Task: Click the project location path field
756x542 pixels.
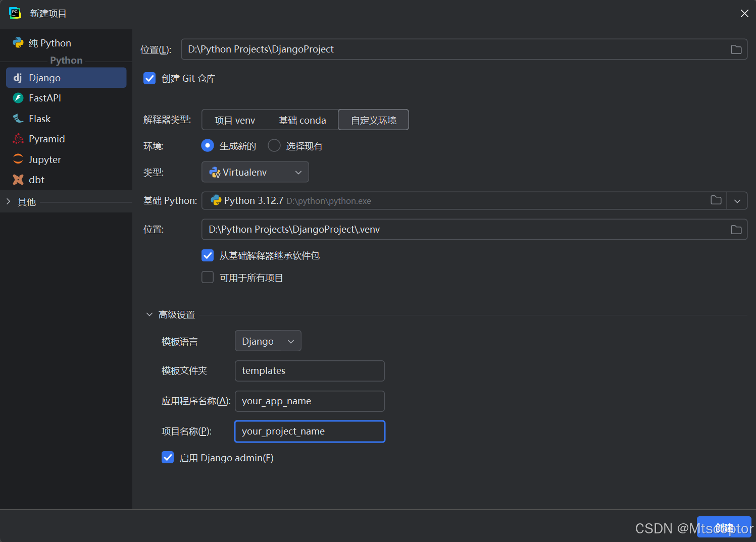Action: click(x=464, y=49)
